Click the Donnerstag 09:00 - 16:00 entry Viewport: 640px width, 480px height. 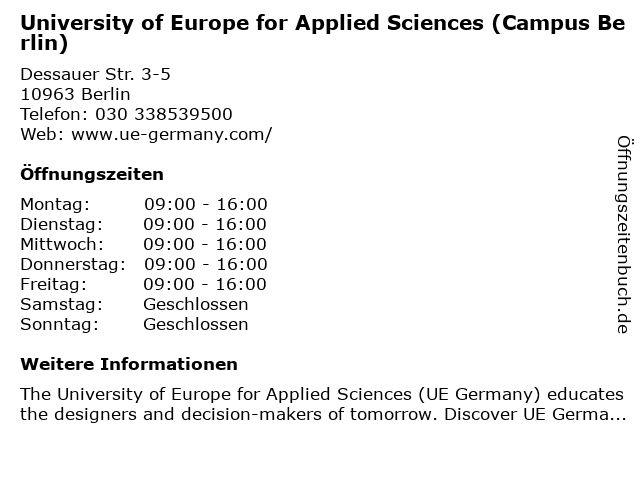point(206,264)
